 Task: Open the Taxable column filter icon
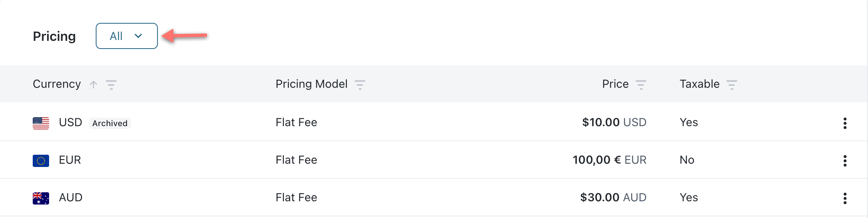(x=732, y=85)
